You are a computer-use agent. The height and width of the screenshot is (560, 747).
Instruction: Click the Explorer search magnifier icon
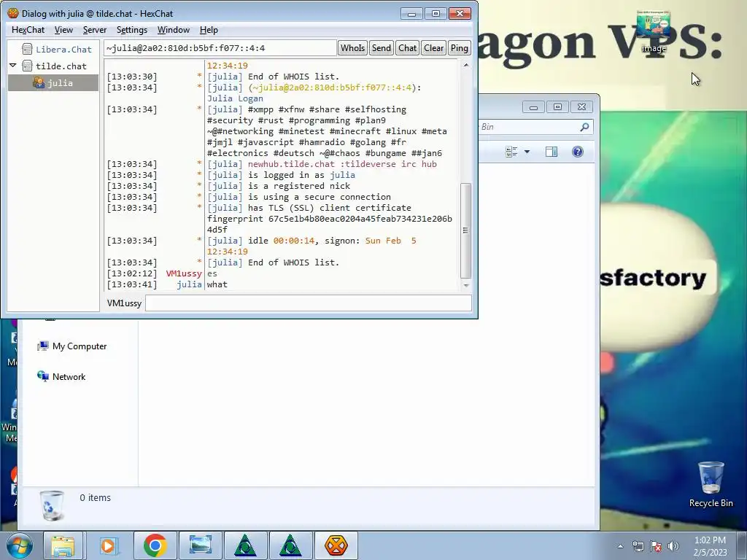click(584, 127)
